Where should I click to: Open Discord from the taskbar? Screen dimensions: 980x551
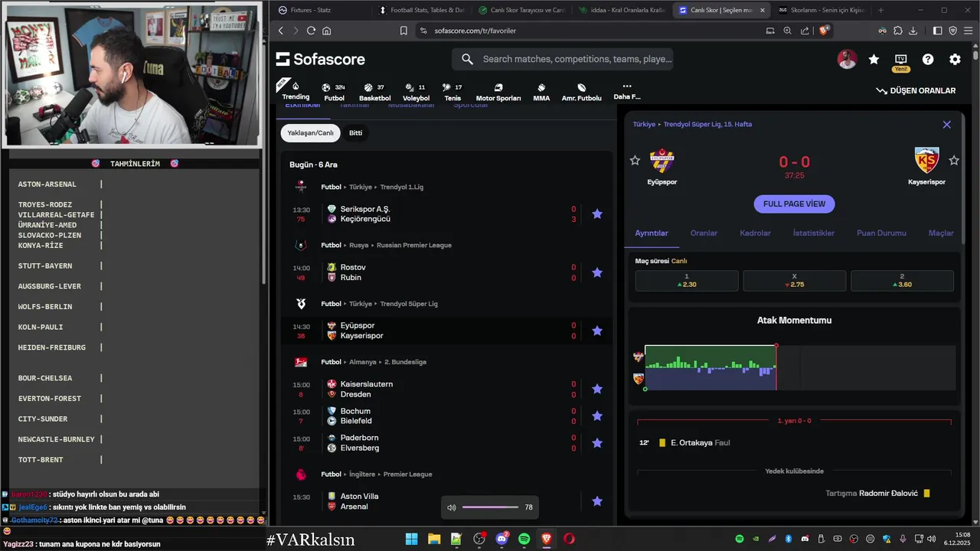pyautogui.click(x=502, y=539)
